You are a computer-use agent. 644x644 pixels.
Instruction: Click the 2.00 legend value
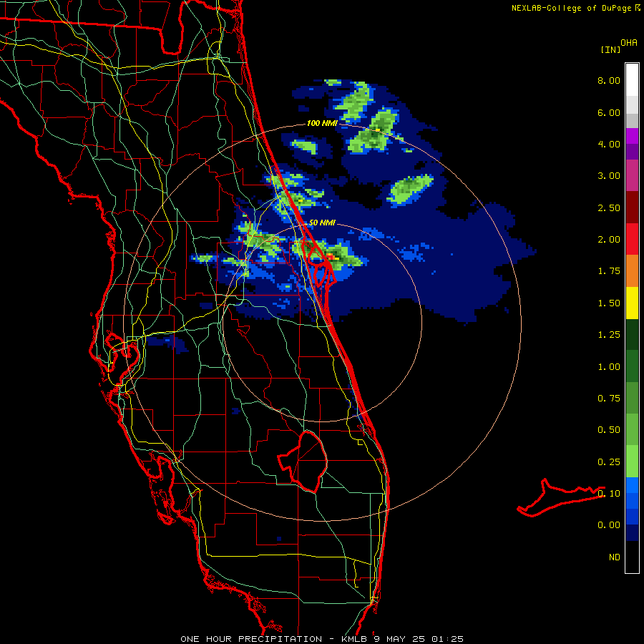click(x=609, y=240)
